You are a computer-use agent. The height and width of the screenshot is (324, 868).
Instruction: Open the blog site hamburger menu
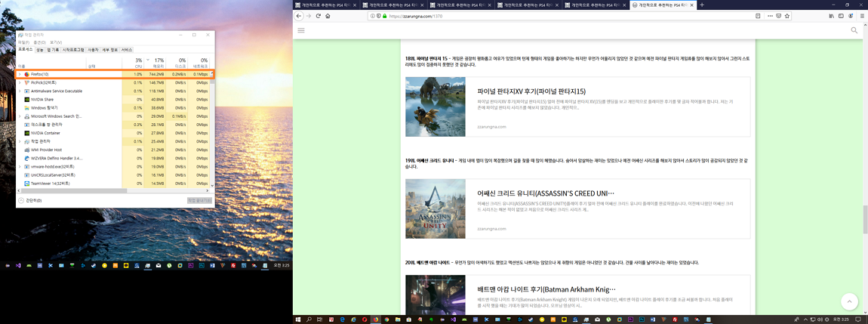coord(301,30)
